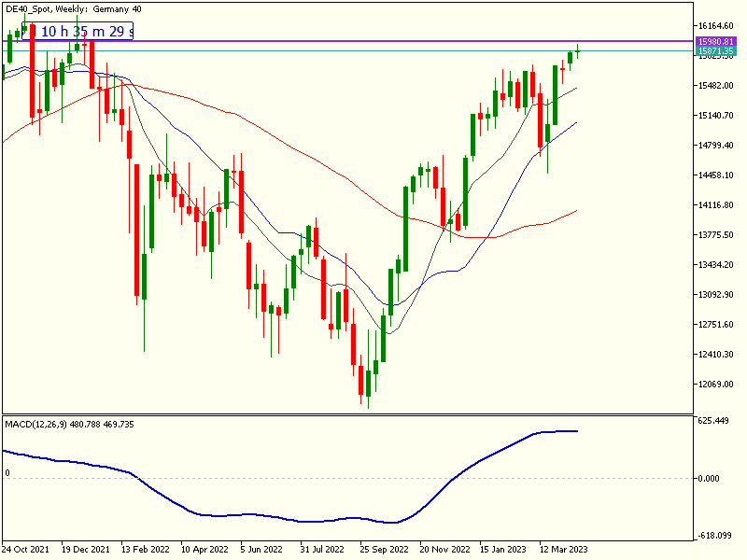Image resolution: width=747 pixels, height=560 pixels.
Task: Click the 15 Jan 2023 date label
Action: [503, 550]
